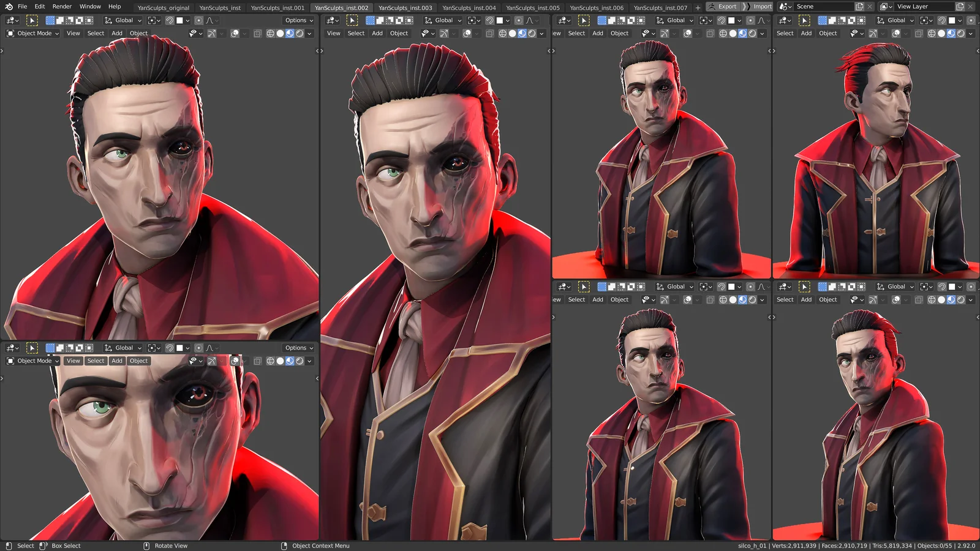Click add view layer icon beside View Layer
The height and width of the screenshot is (551, 980).
tap(960, 7)
